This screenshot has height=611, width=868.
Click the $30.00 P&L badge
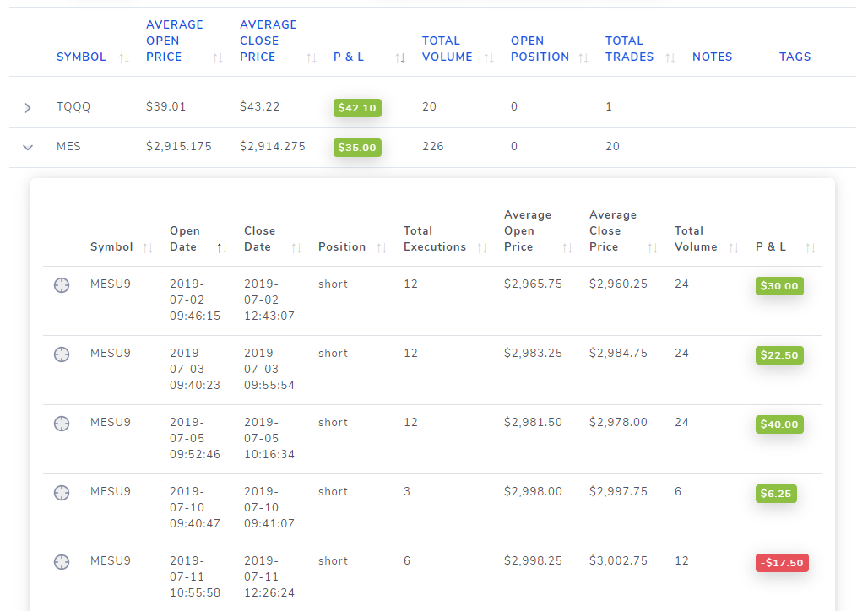click(x=779, y=286)
